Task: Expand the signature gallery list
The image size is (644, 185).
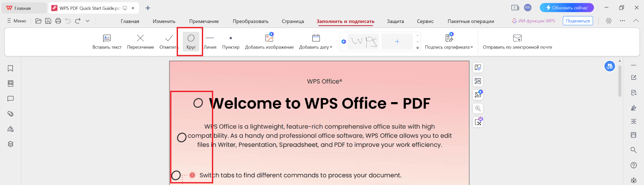Action: click(418, 48)
